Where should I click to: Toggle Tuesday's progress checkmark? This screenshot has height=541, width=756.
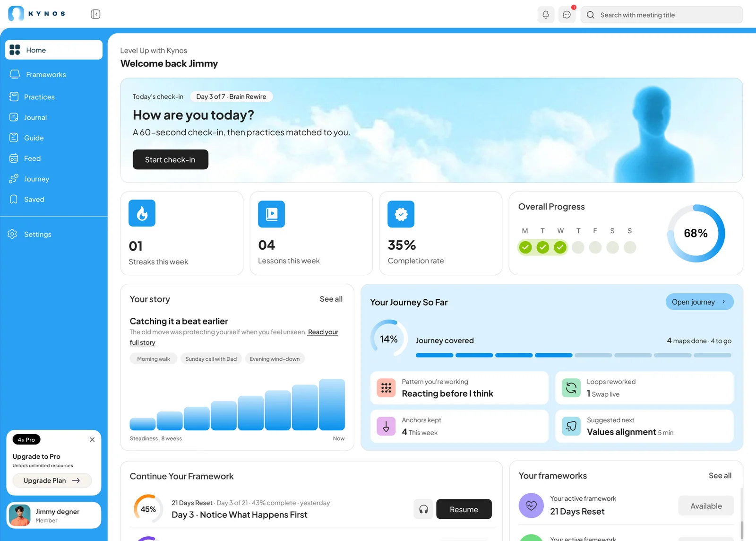[x=543, y=247]
